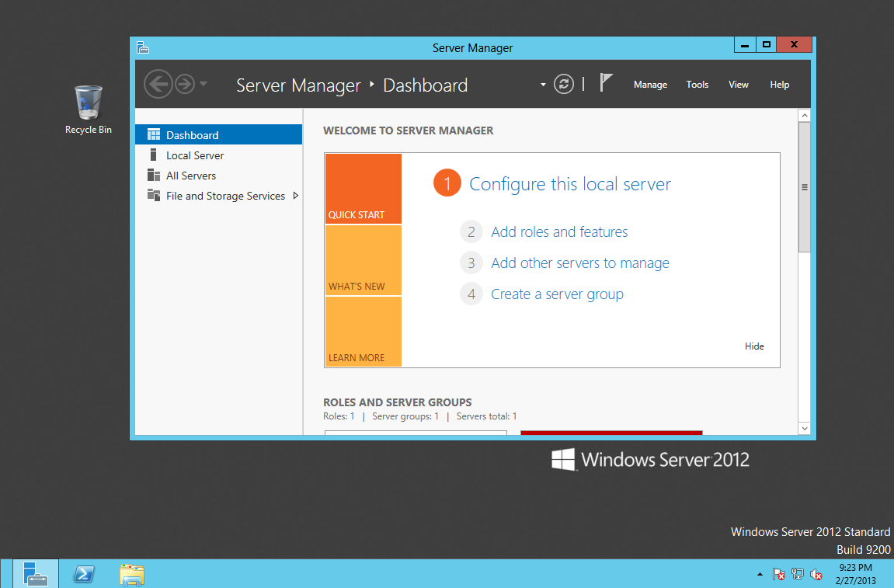894x588 pixels.
Task: Click the QUICK START tile
Action: click(x=364, y=189)
